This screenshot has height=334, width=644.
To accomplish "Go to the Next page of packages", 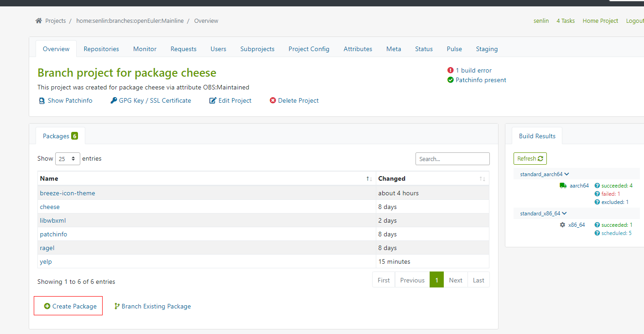I will [x=455, y=280].
